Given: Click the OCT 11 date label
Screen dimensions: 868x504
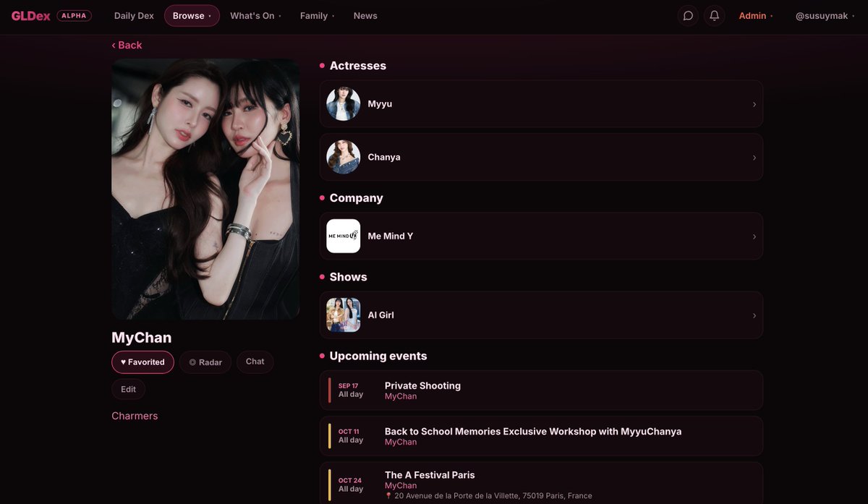Looking at the screenshot, I should click(x=349, y=432).
